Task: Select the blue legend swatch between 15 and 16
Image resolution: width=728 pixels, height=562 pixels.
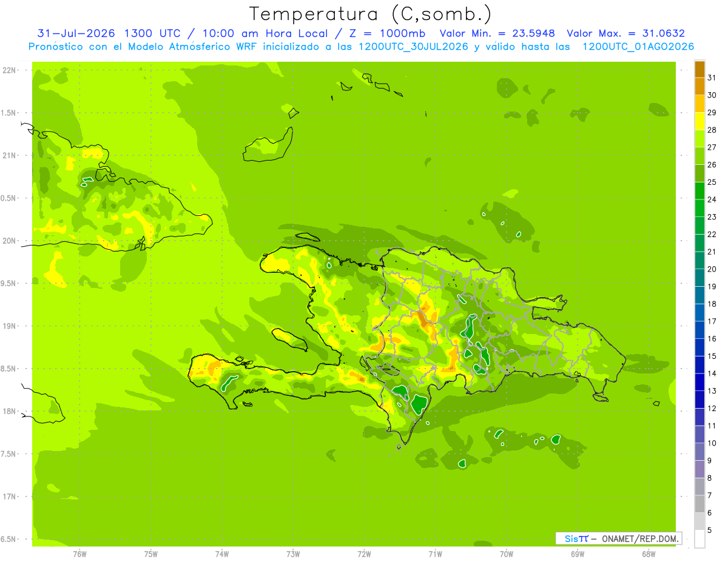Action: (x=699, y=347)
